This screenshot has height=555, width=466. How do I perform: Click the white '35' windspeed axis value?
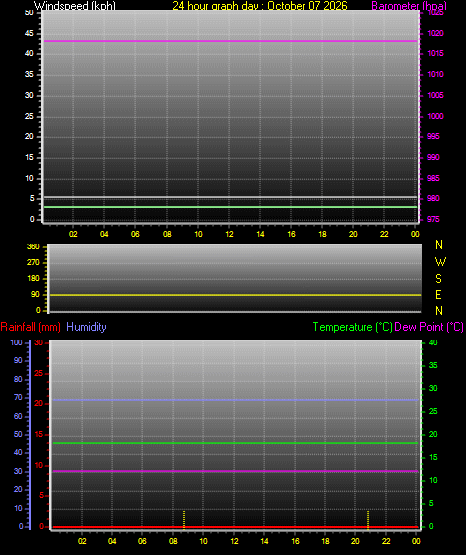click(29, 74)
